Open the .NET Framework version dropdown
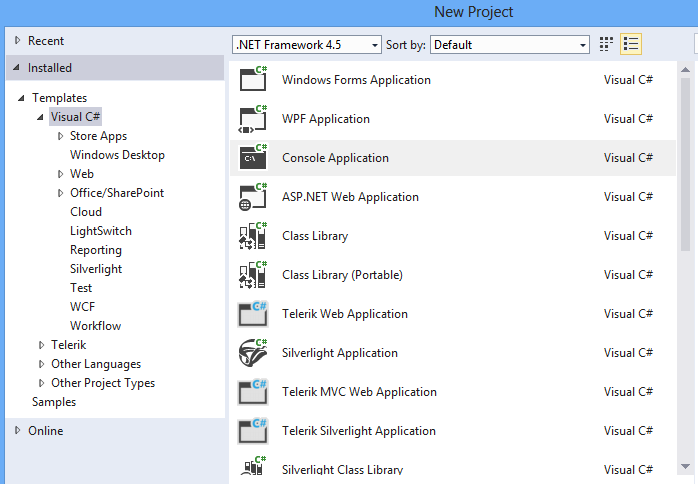The image size is (698, 484). pyautogui.click(x=307, y=45)
